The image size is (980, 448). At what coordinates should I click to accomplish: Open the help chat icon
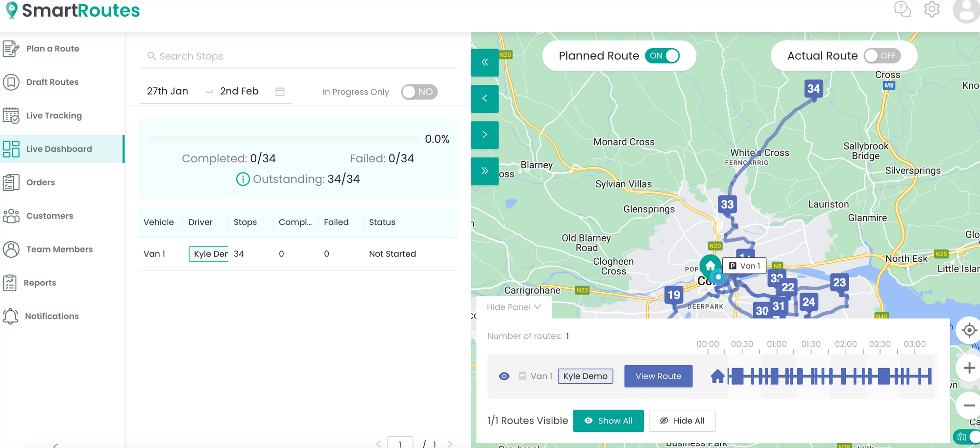pos(902,9)
